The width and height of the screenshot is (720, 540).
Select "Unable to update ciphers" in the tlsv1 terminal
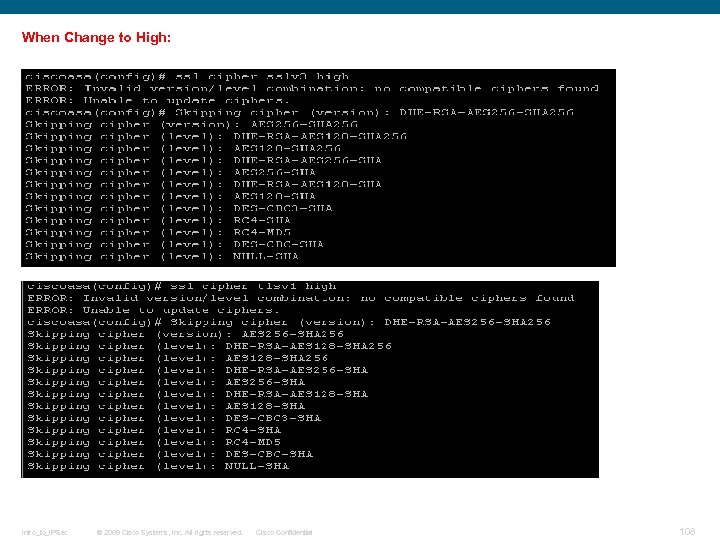click(x=181, y=310)
